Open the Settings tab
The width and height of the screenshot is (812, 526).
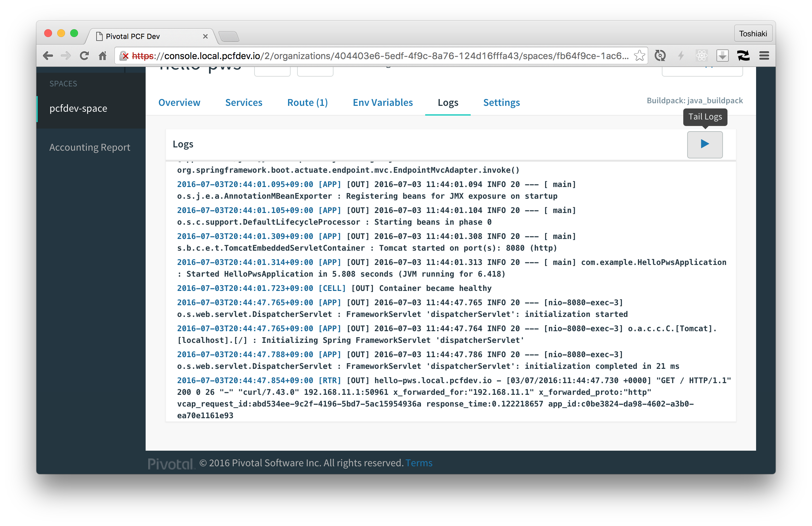(501, 103)
